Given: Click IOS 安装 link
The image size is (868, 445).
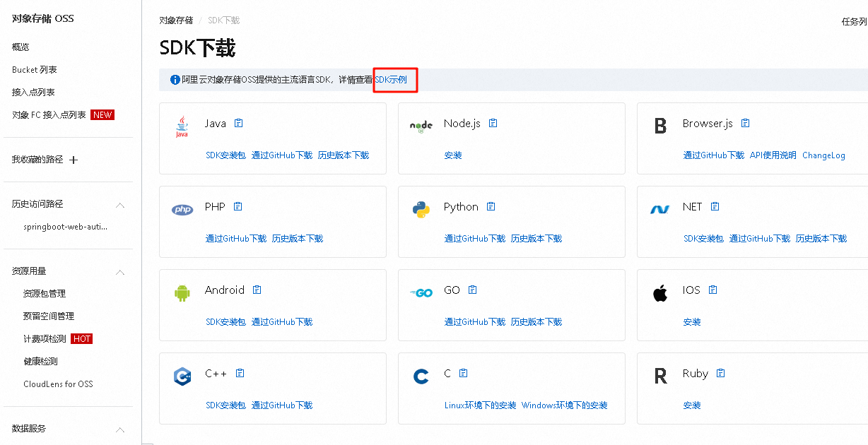Looking at the screenshot, I should pyautogui.click(x=692, y=321).
